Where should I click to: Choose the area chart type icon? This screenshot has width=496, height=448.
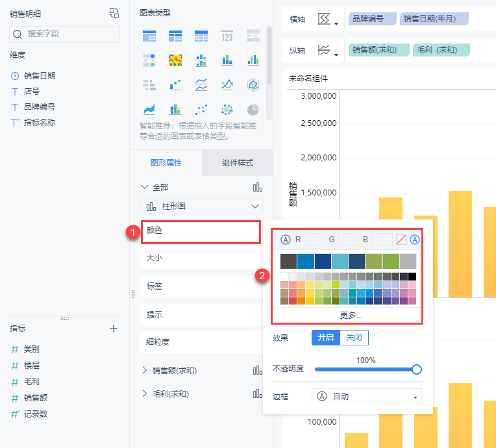(x=149, y=110)
